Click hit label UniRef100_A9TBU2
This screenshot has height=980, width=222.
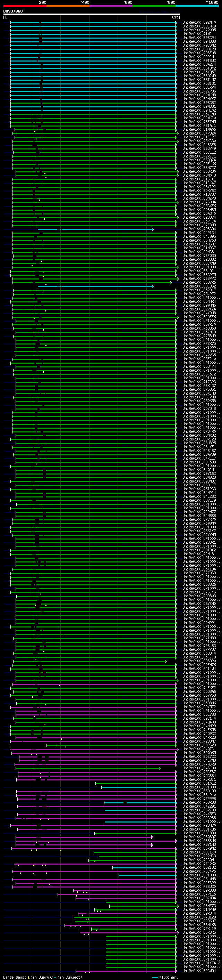tap(199, 60)
